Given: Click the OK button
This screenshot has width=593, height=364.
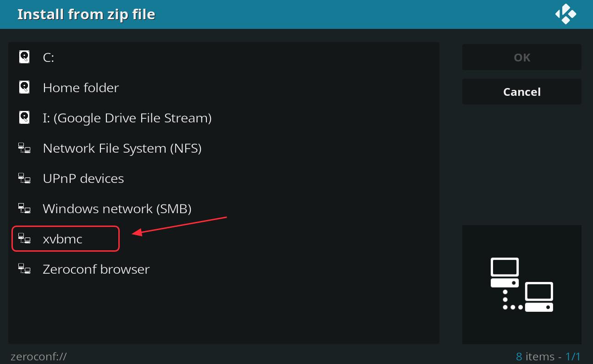Looking at the screenshot, I should (522, 57).
